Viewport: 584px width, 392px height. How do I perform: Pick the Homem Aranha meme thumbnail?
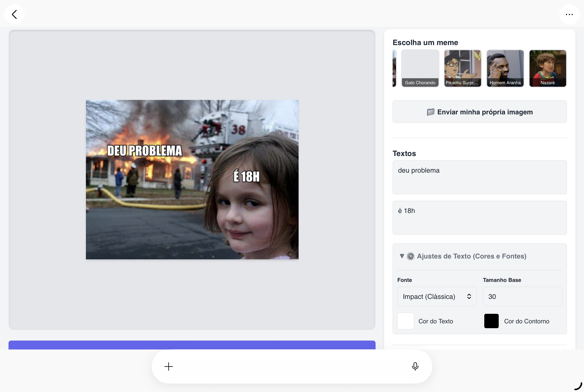(505, 68)
